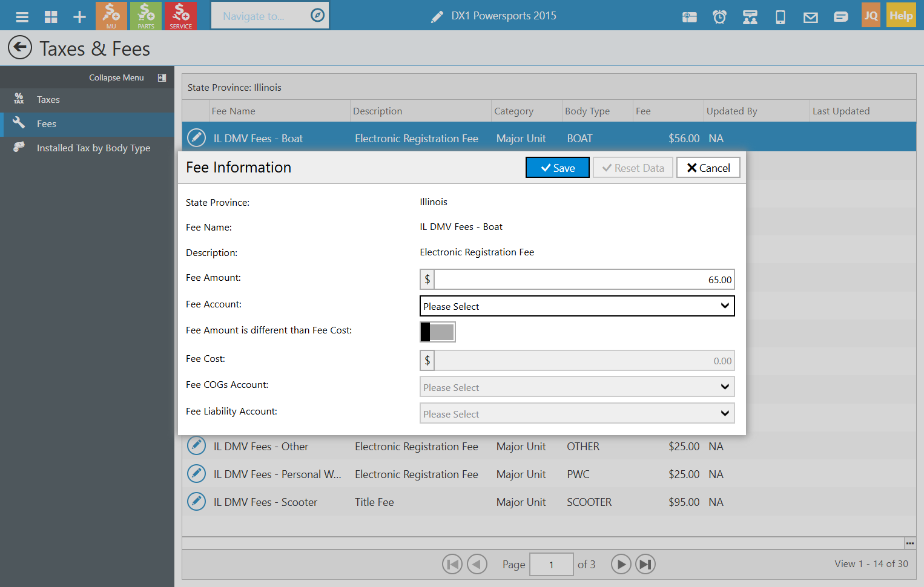924x587 pixels.
Task: Select Fees in the side menu
Action: pyautogui.click(x=87, y=124)
